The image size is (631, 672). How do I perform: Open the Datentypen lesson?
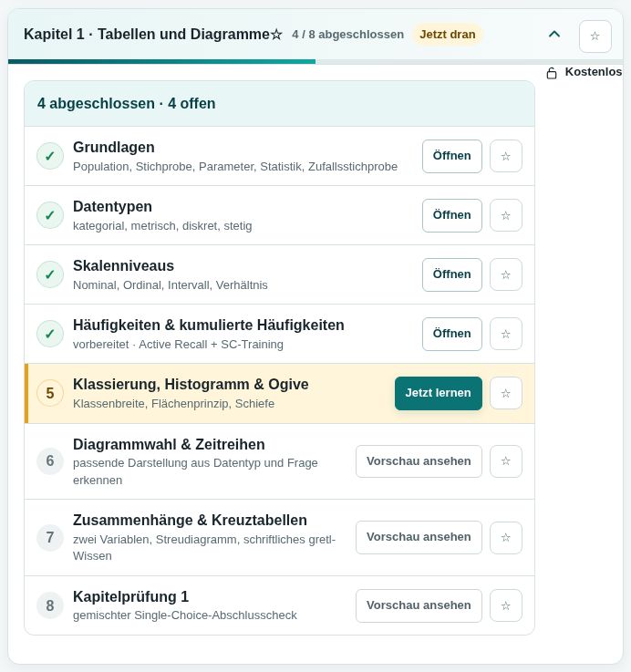[x=451, y=215]
